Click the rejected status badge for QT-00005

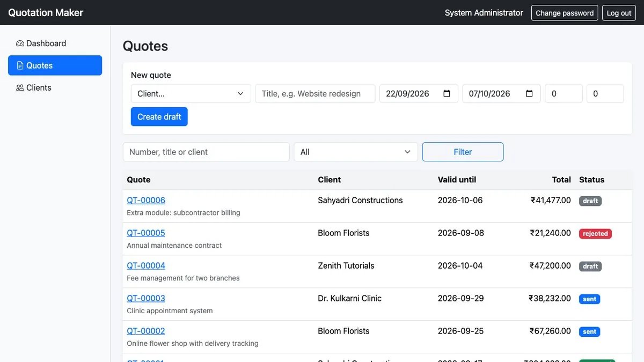(595, 234)
